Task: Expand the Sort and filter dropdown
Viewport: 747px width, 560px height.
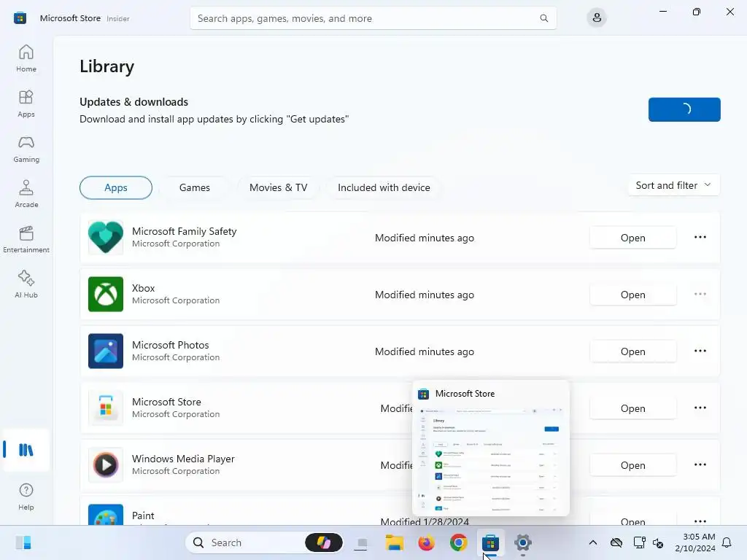Action: tap(673, 185)
